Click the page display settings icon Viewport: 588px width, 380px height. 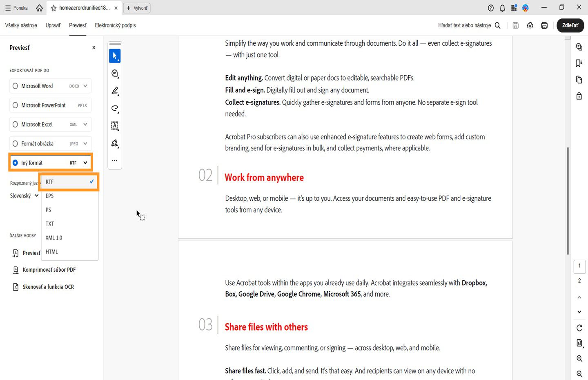579,343
